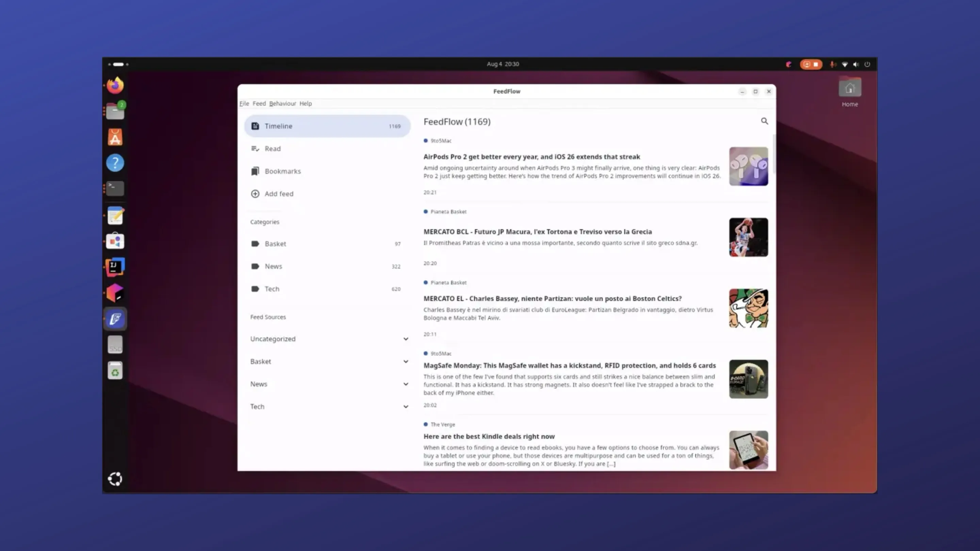Open the Feed menu
The height and width of the screenshot is (551, 980).
(259, 103)
